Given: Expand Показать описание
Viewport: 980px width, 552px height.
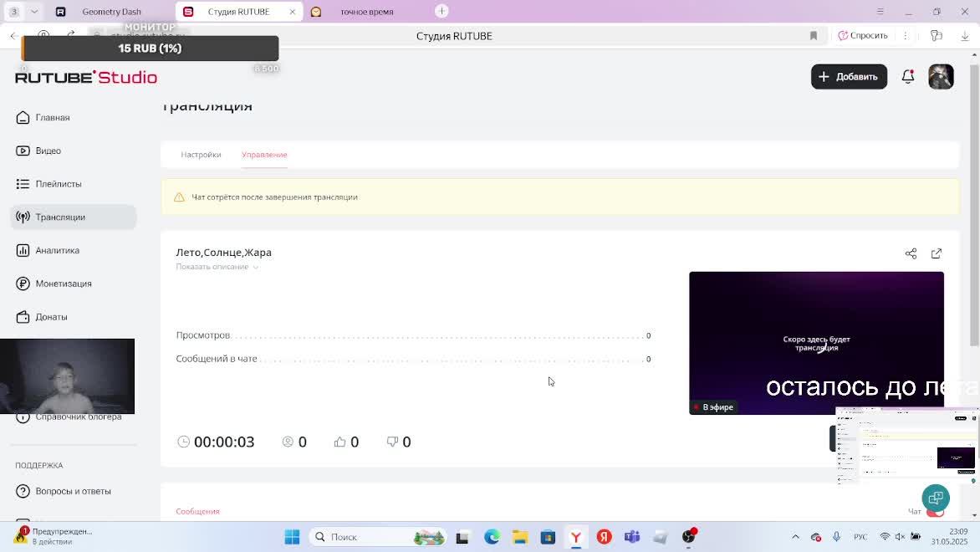Looking at the screenshot, I should pyautogui.click(x=217, y=267).
